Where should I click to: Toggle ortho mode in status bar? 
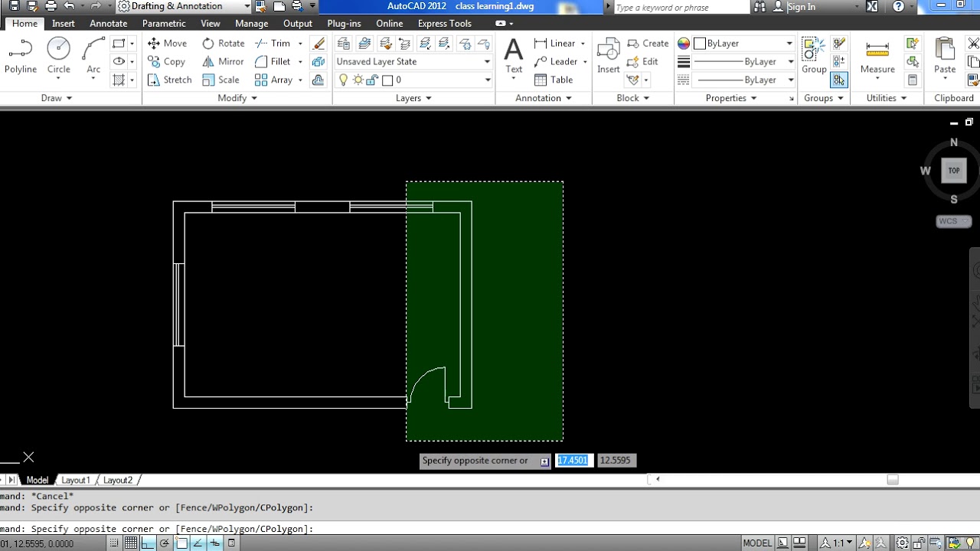(148, 543)
